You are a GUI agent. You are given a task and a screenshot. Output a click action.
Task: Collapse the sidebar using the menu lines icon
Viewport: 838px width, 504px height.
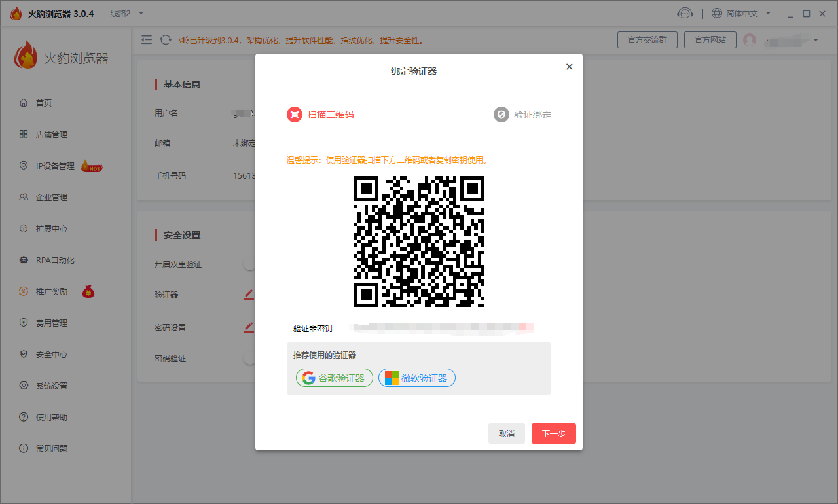point(147,39)
